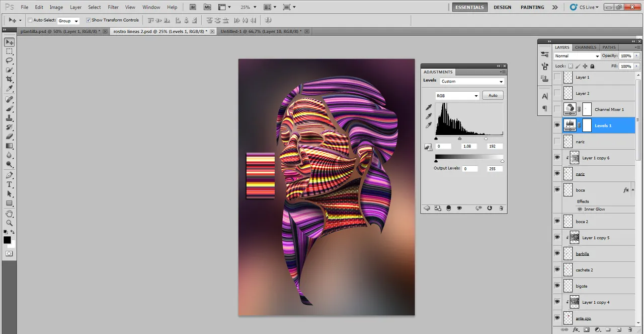Uncheck Show Transform Controls

coord(89,20)
